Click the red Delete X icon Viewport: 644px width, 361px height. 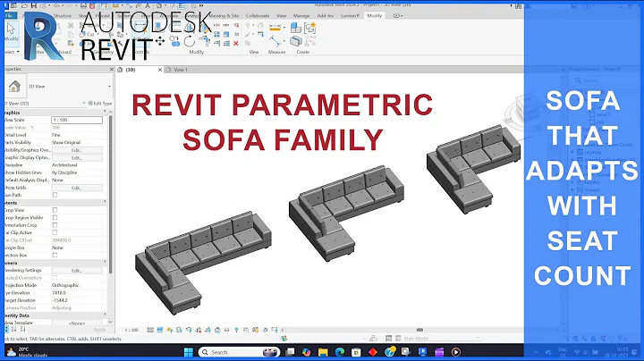(236, 43)
